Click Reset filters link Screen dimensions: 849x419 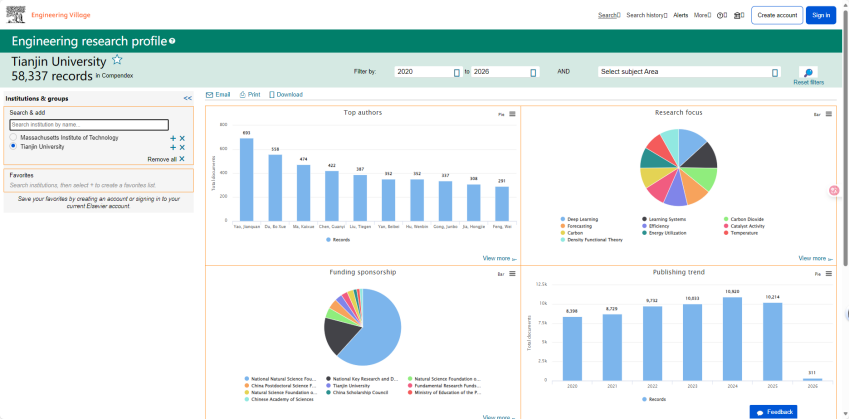[x=808, y=83]
